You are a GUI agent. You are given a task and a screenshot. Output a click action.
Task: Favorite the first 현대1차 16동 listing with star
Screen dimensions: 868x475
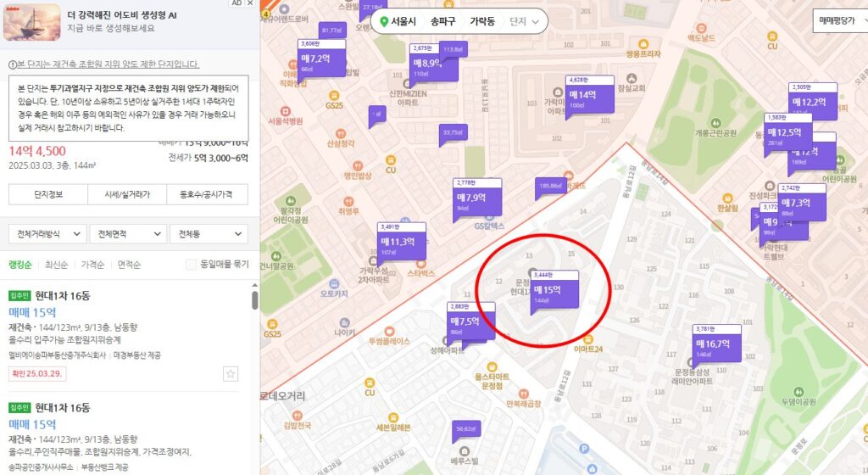tap(231, 374)
